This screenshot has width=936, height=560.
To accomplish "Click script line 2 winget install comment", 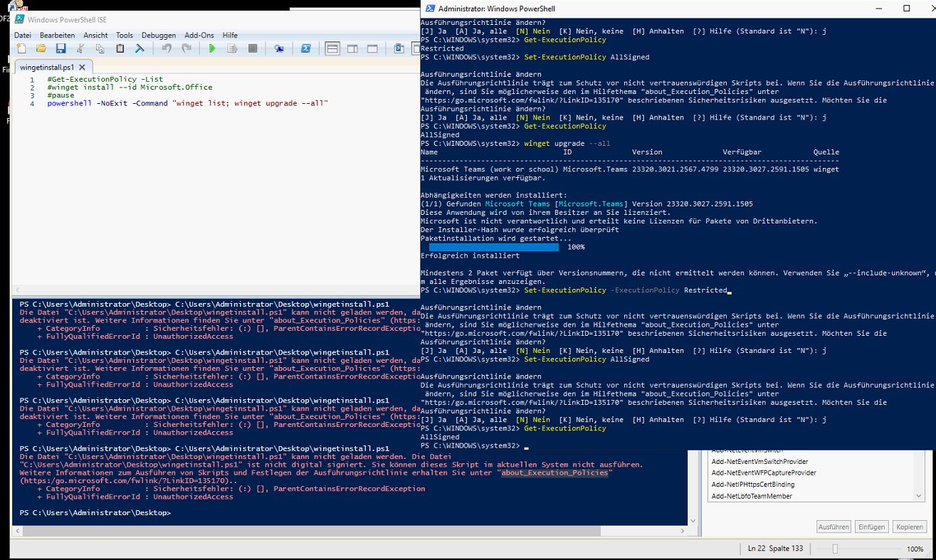I will tap(130, 88).
